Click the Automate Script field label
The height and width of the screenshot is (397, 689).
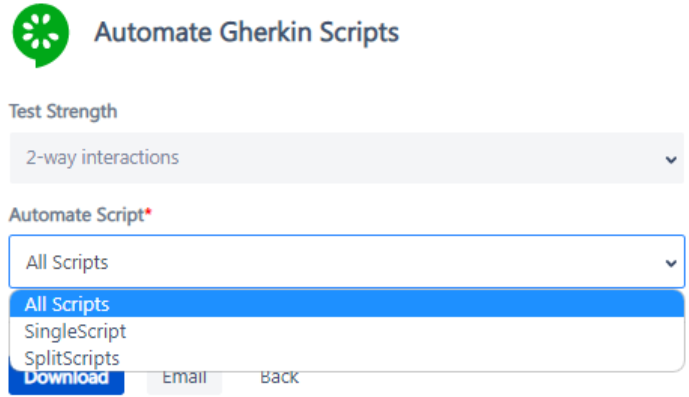pyautogui.click(x=77, y=215)
